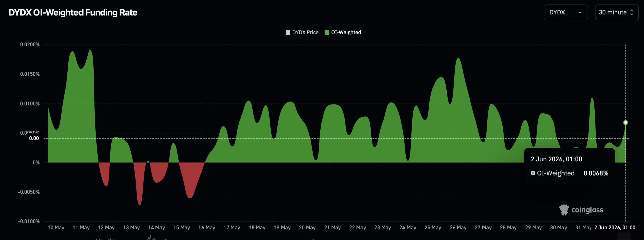644x240 pixels.
Task: Click the 2 Jun 2026, 01:00 crosshair axis label
Action: pyautogui.click(x=615, y=227)
